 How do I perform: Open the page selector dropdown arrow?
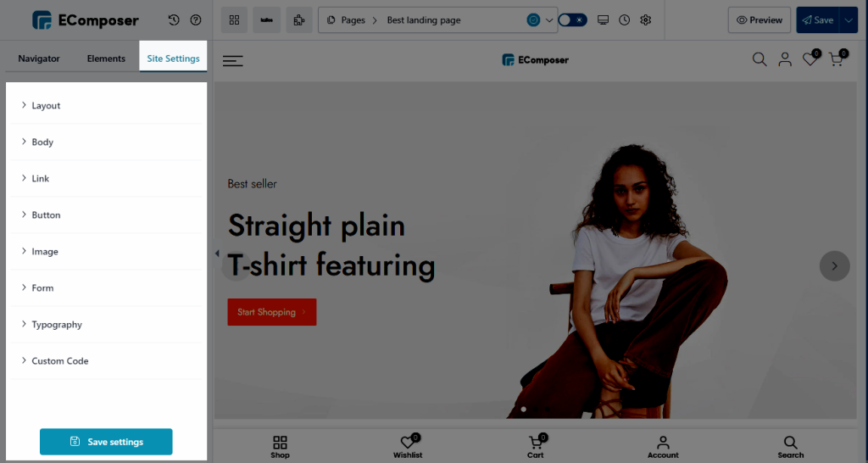click(x=549, y=20)
